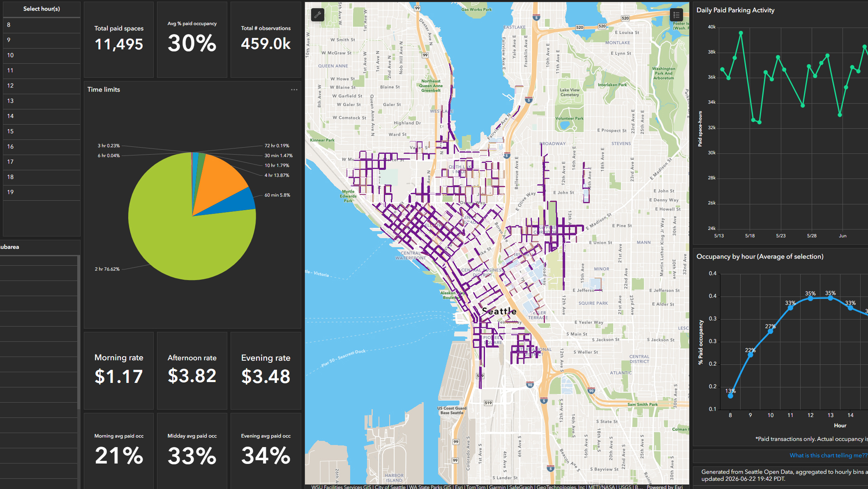Click the Volunteer Park map label
Image resolution: width=868 pixels, height=489 pixels.
click(x=569, y=118)
